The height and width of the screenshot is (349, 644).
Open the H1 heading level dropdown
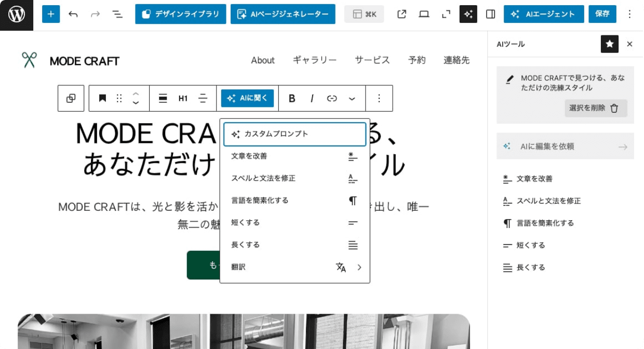pyautogui.click(x=183, y=98)
